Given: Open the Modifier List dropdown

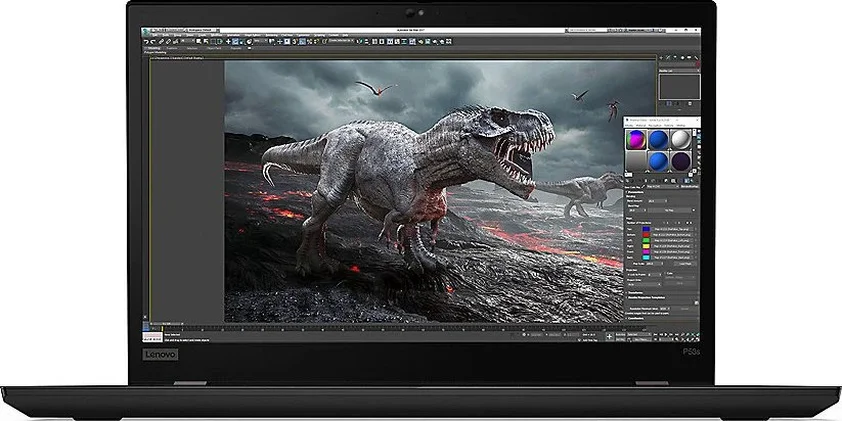Looking at the screenshot, I should [x=680, y=71].
